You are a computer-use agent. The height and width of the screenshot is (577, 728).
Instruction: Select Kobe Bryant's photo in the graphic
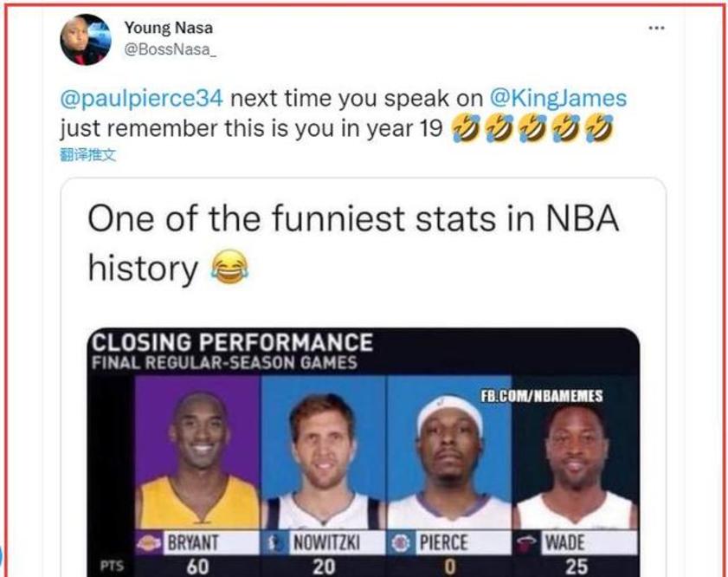click(198, 455)
